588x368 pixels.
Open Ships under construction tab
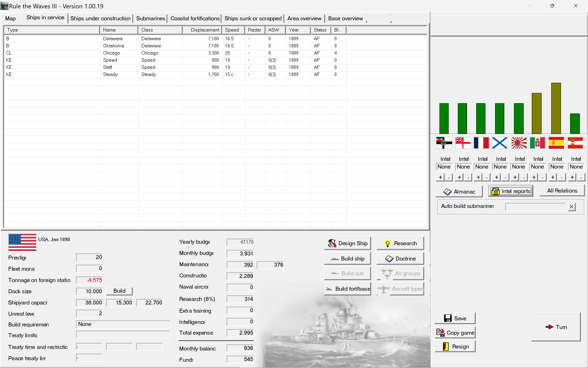[100, 19]
